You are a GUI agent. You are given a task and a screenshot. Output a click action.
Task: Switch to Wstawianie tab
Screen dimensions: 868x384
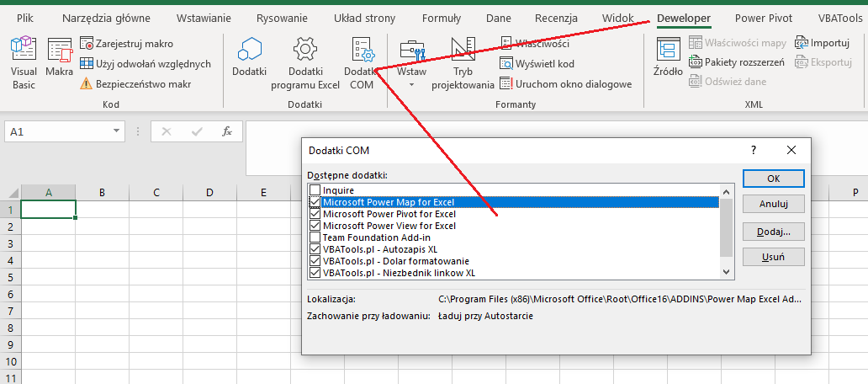(204, 19)
